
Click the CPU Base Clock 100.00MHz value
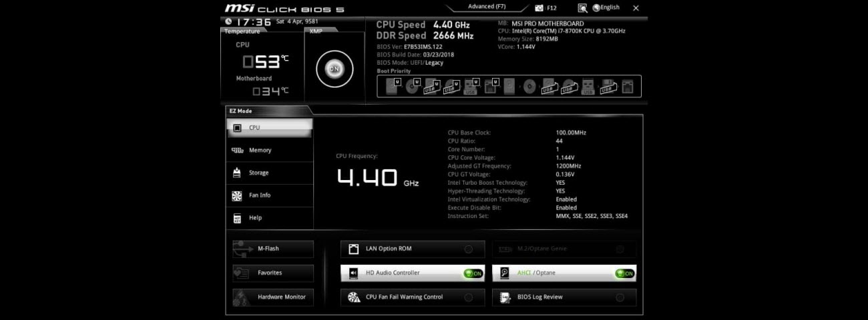571,133
